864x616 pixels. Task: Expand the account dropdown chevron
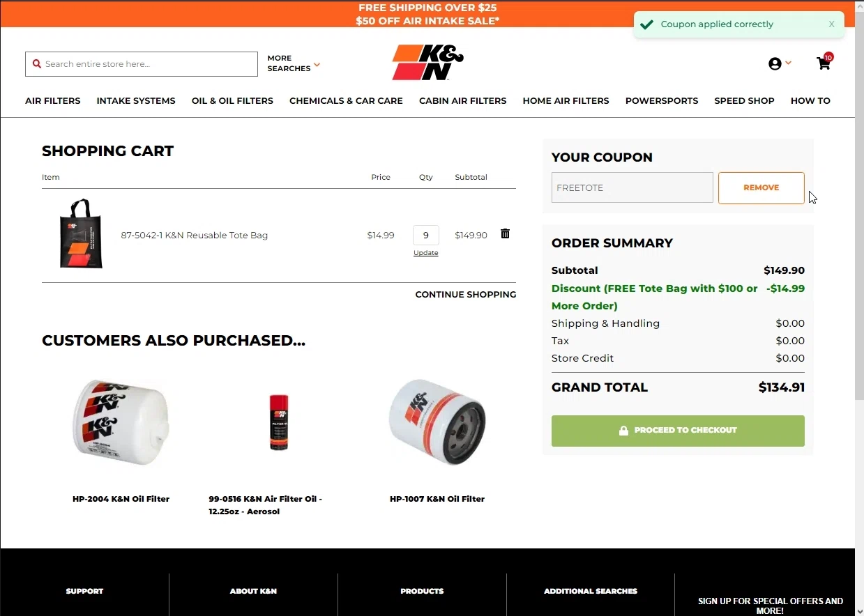coord(789,63)
